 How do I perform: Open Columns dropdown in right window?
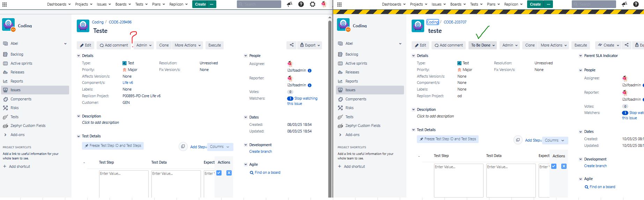[555, 140]
